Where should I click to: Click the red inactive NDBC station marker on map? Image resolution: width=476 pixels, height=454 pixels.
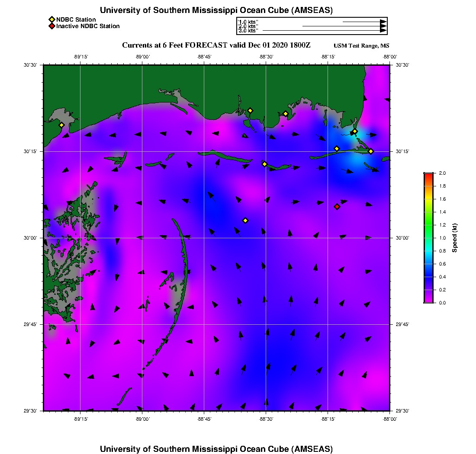click(x=337, y=207)
